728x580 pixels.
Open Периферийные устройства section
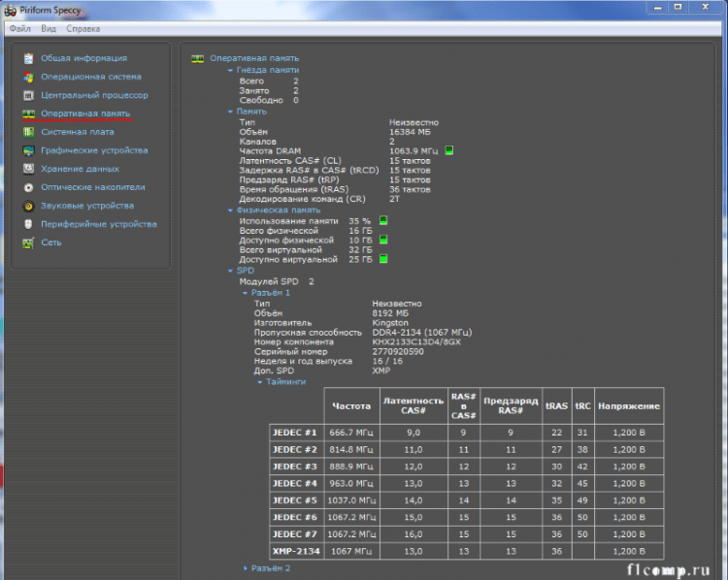click(x=99, y=224)
